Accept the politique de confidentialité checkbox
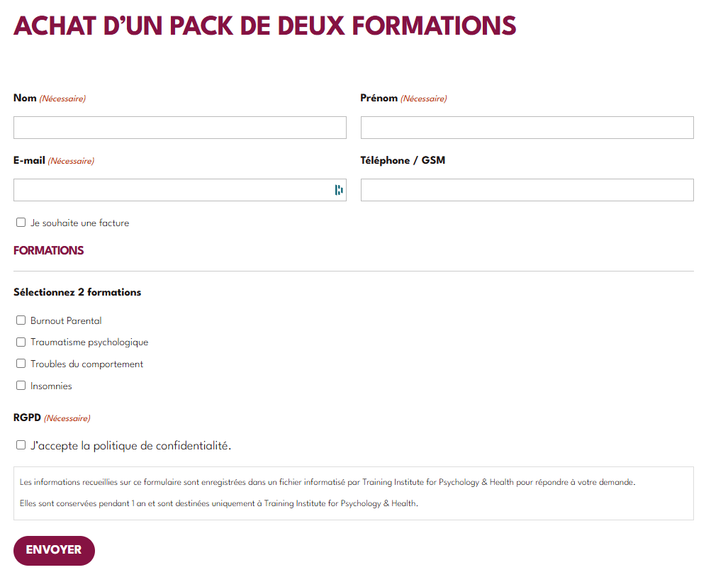 coord(21,445)
